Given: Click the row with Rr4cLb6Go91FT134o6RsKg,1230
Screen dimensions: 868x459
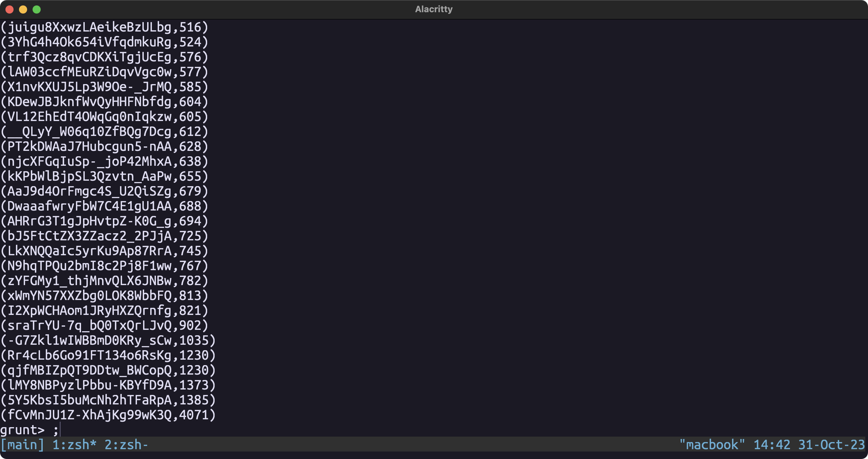Looking at the screenshot, I should pos(108,355).
